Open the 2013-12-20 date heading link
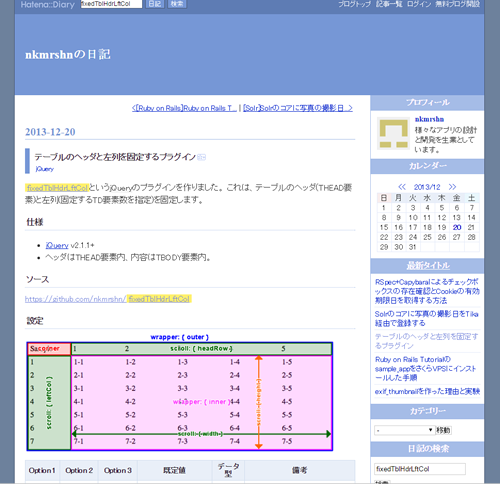The width and height of the screenshot is (500, 484). [x=50, y=132]
